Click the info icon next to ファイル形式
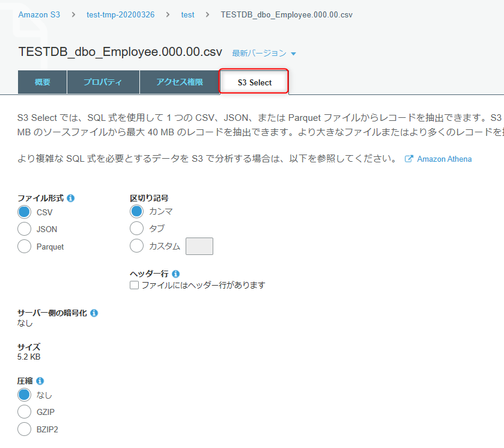Viewport: 504px width, 448px height. pyautogui.click(x=71, y=198)
